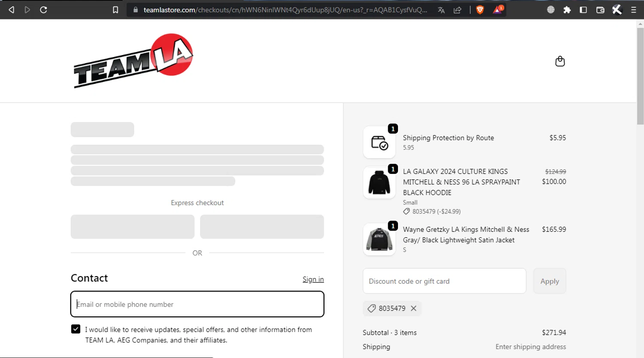Click Sign in link
644x358 pixels.
tap(313, 279)
